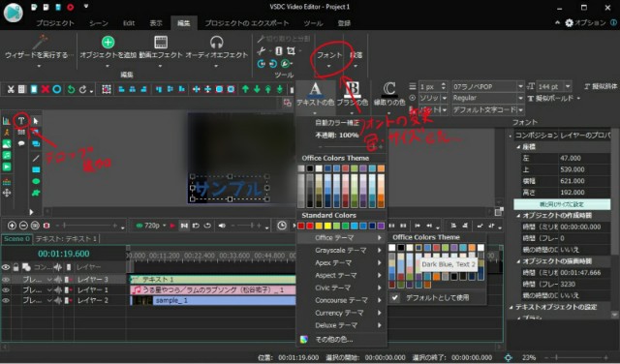Toggle visibility eye of Layer 3

(6, 280)
